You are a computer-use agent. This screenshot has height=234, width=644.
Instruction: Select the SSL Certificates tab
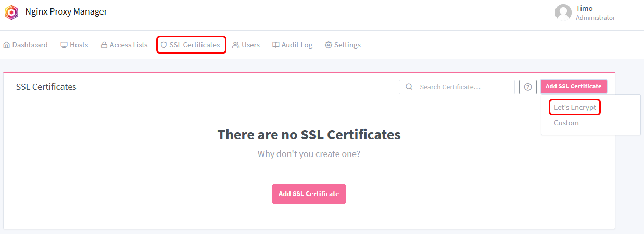(x=191, y=45)
